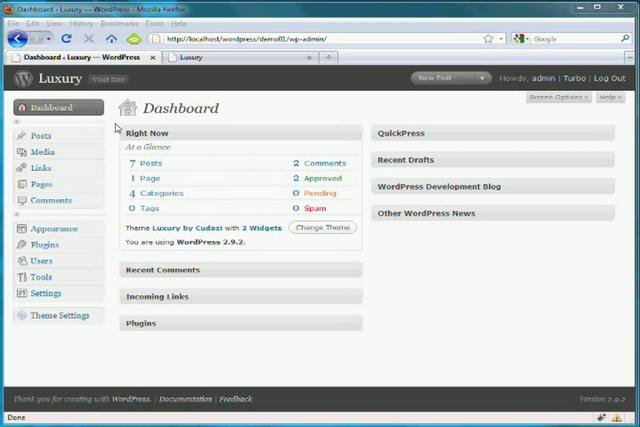Expand the QuickPress widget header

493,133
